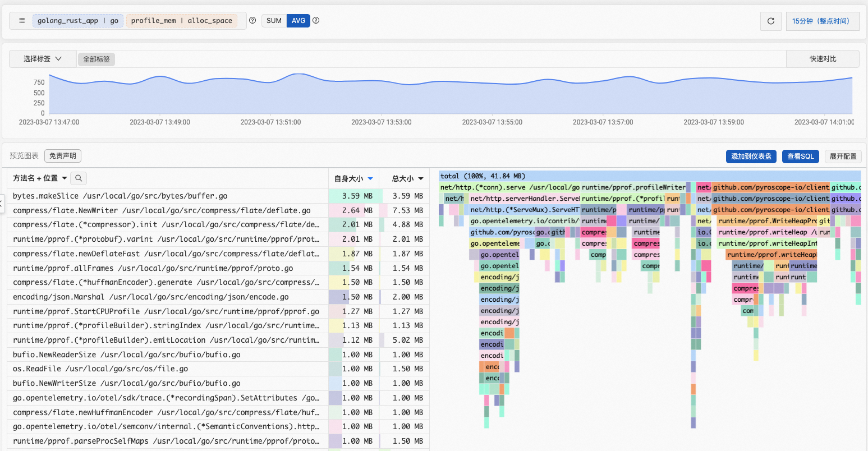Click the runtime/pprof.StartCPUProfile row
The width and height of the screenshot is (868, 451).
(218, 311)
